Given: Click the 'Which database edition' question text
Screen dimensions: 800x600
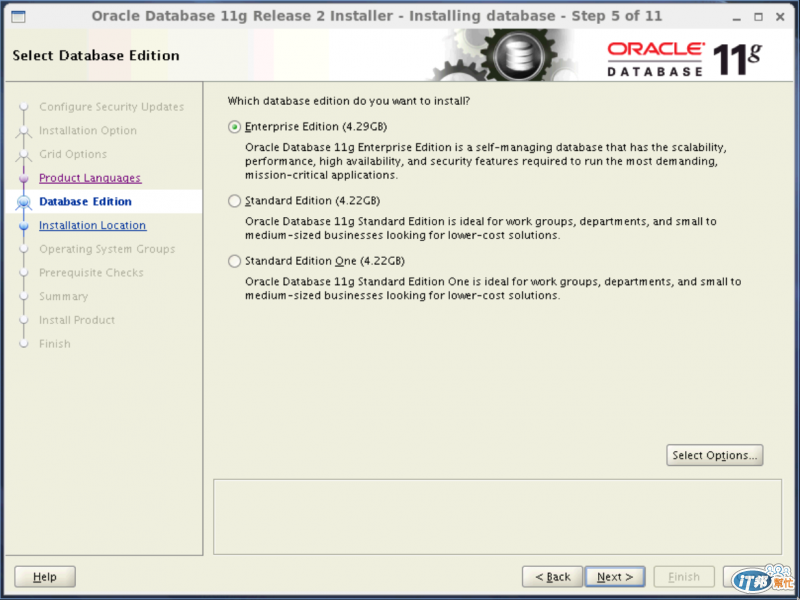Looking at the screenshot, I should click(348, 101).
